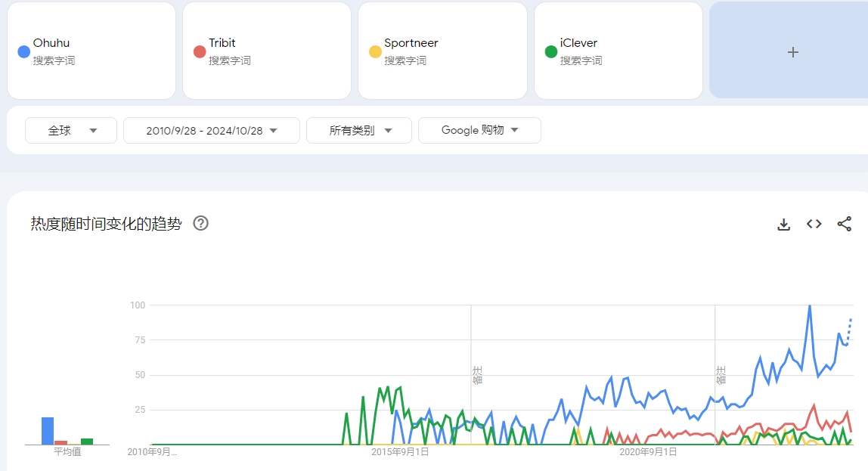This screenshot has width=868, height=471.
Task: Select the green iClever color dot
Action: pos(550,51)
